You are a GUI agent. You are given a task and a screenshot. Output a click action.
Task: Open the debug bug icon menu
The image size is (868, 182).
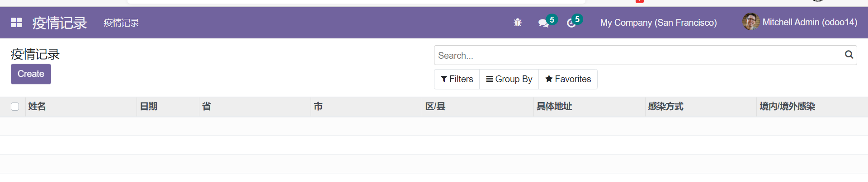pos(518,23)
